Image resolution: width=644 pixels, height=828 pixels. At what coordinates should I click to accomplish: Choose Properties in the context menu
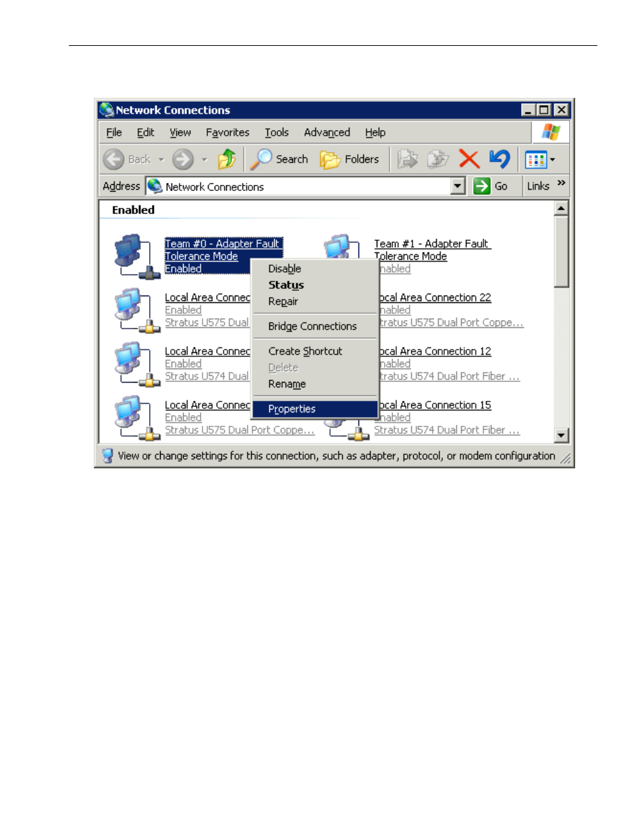[315, 408]
